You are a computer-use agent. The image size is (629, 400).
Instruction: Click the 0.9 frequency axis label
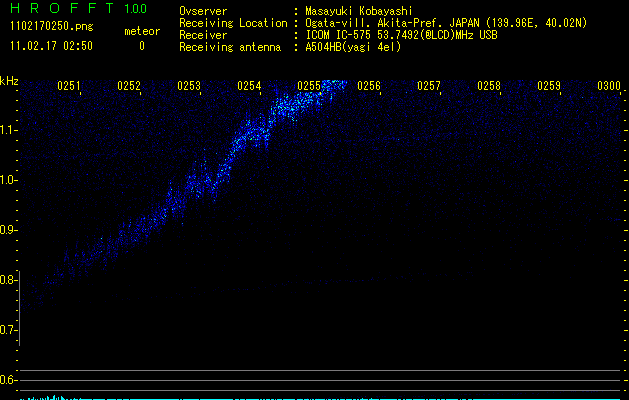(x=8, y=230)
